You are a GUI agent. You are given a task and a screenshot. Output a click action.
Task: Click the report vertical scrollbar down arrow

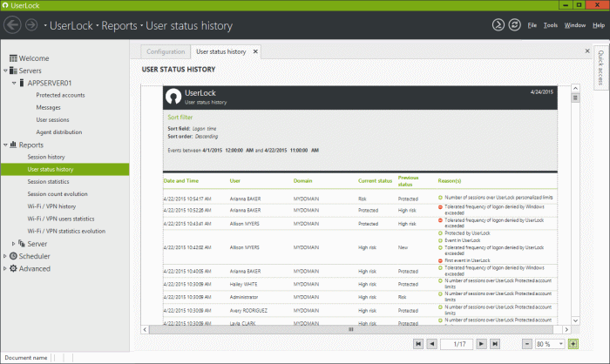575,320
